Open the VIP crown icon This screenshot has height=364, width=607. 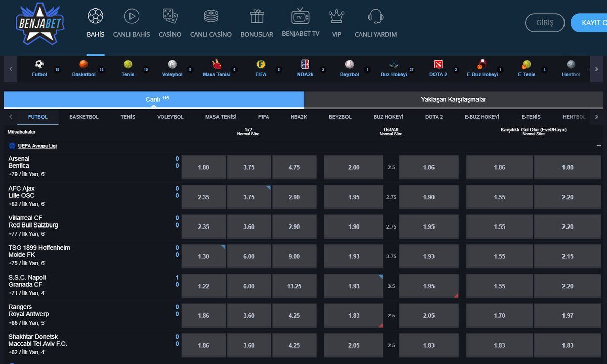pos(337,16)
